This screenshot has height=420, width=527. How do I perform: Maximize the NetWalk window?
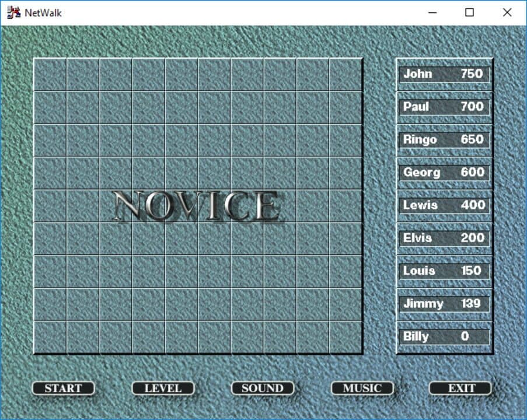(470, 13)
